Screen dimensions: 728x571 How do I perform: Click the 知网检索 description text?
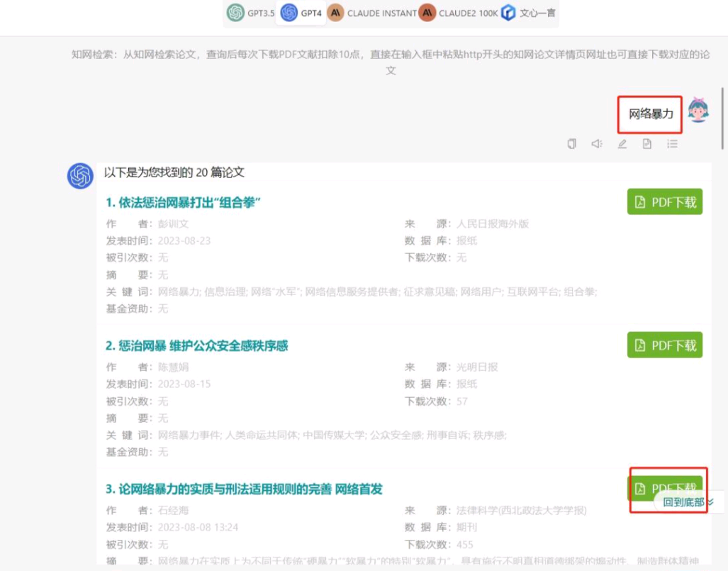tap(391, 62)
